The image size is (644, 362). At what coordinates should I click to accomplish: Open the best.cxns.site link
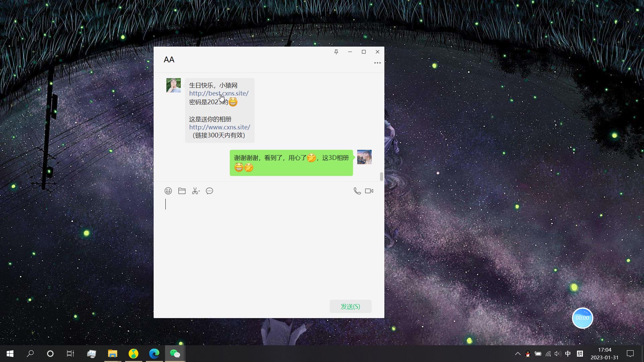pyautogui.click(x=219, y=94)
